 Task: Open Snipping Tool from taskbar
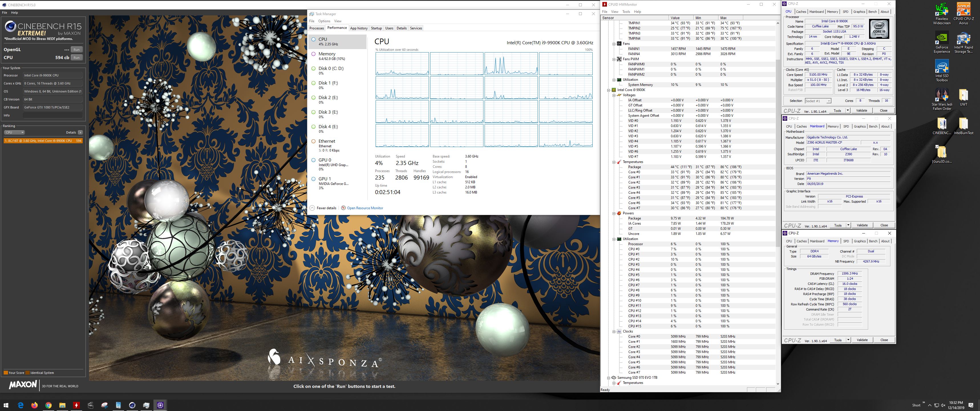[x=104, y=405]
